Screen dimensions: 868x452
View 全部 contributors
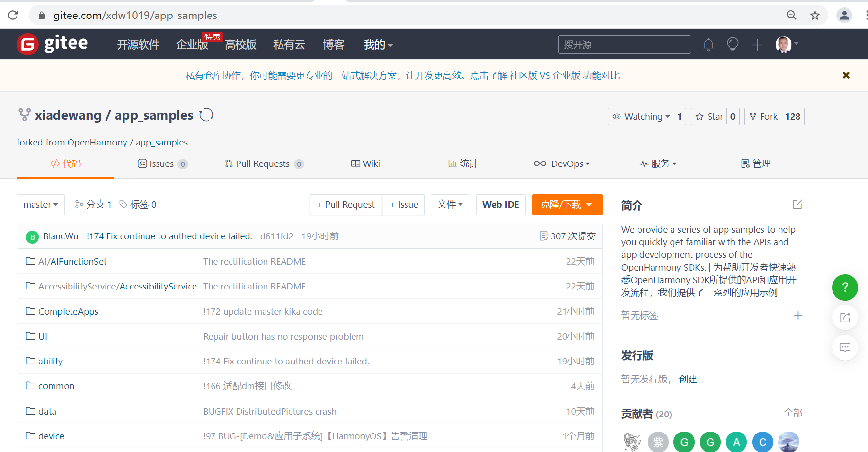793,413
